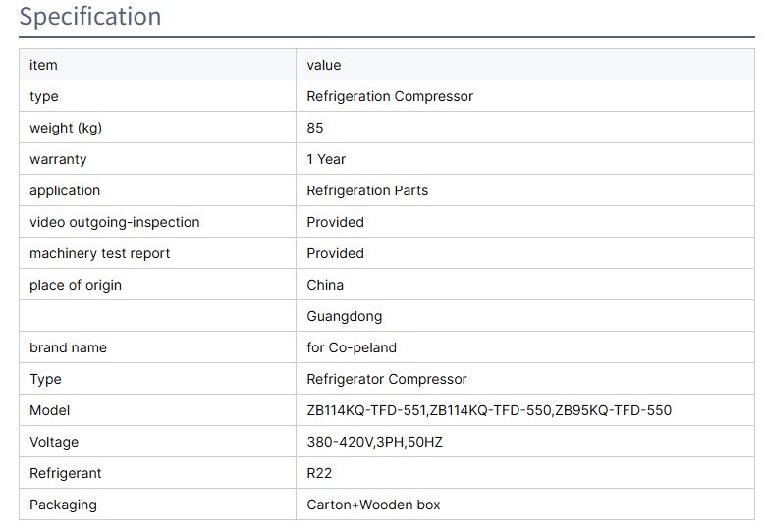The width and height of the screenshot is (764, 532).
Task: Click the 'brand name' row label
Action: [x=68, y=347]
